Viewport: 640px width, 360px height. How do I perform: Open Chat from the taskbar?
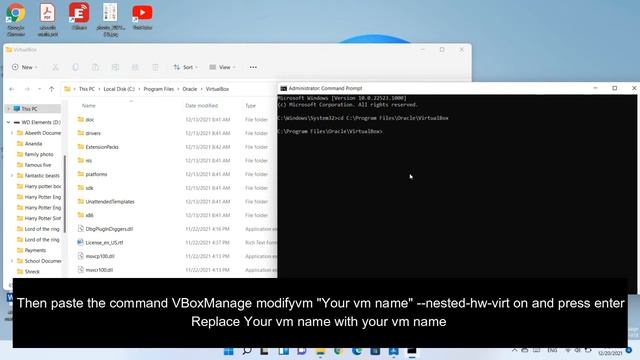click(302, 351)
